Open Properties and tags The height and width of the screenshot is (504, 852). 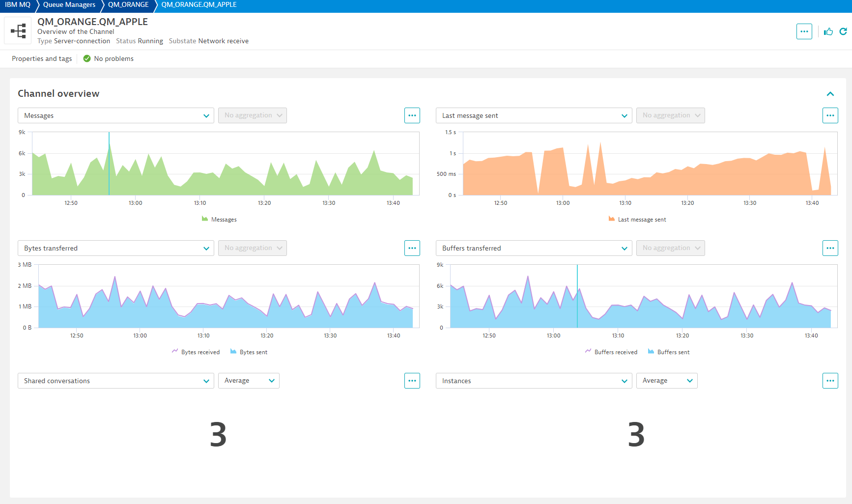pos(42,58)
